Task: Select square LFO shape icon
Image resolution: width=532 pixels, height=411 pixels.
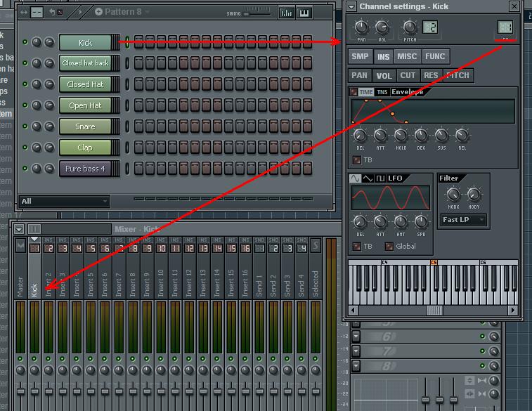Action: (380, 178)
